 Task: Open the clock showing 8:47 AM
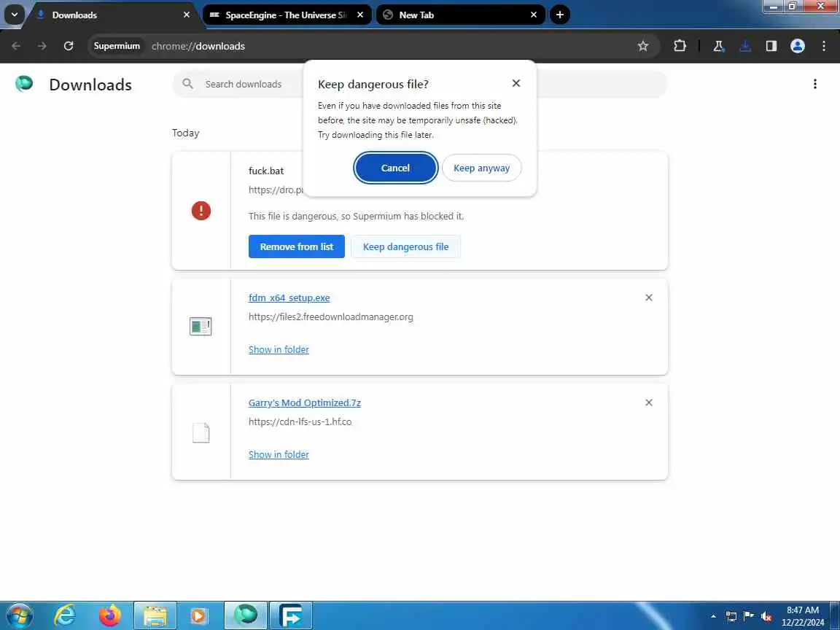803,616
